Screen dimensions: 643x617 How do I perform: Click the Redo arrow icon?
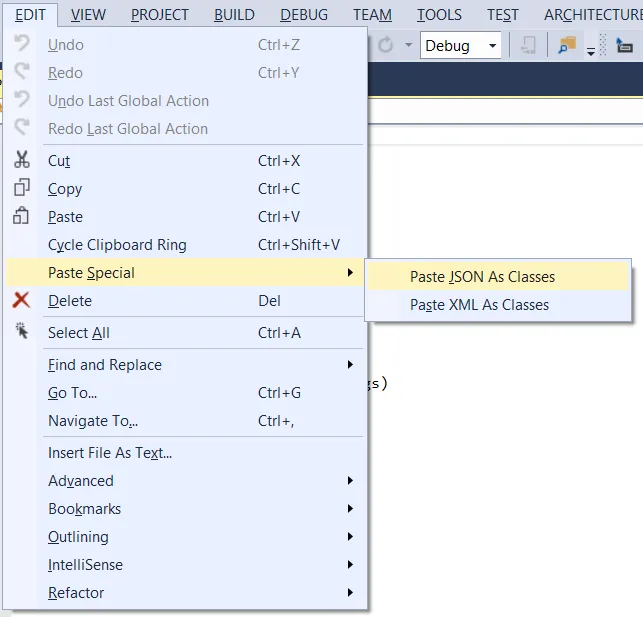[21, 71]
